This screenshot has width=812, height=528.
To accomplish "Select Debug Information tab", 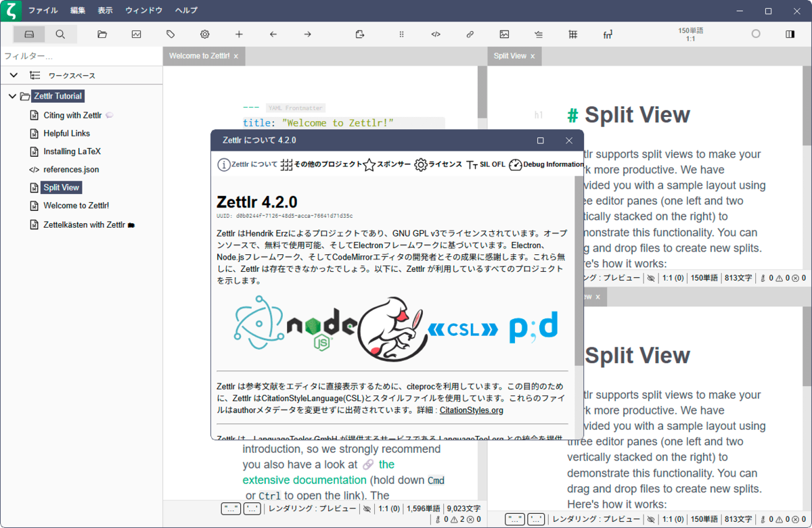I will (x=546, y=164).
